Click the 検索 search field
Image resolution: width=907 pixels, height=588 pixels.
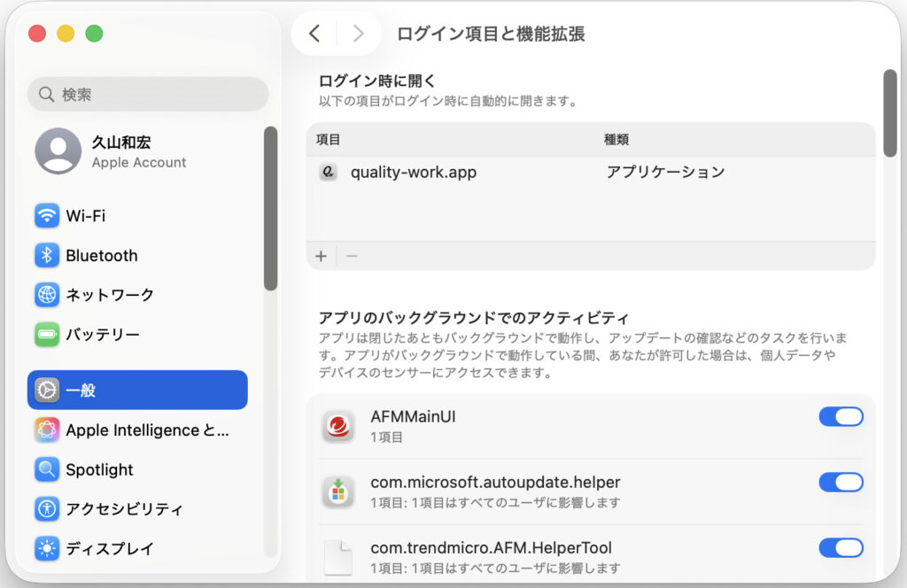pos(148,94)
